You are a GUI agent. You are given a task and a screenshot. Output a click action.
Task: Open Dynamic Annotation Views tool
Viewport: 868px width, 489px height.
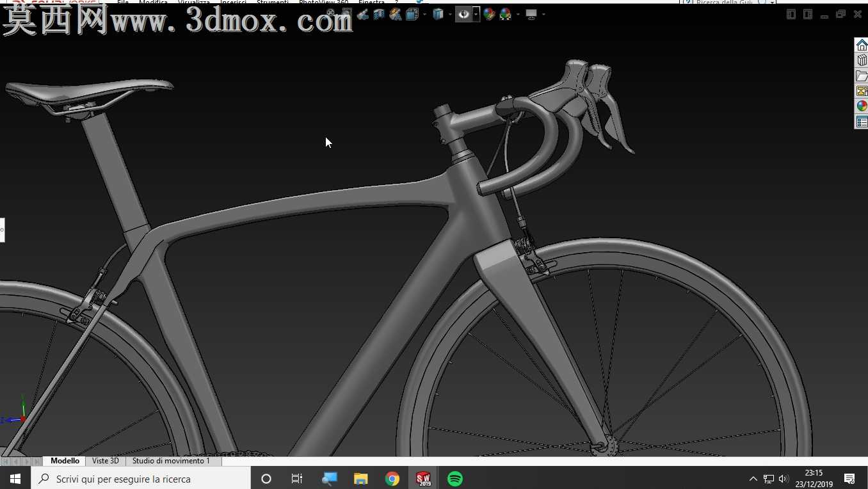[396, 14]
